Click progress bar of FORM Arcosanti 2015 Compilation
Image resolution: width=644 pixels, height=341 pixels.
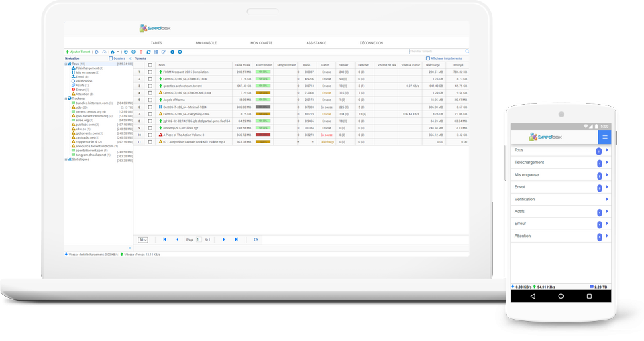tap(263, 72)
